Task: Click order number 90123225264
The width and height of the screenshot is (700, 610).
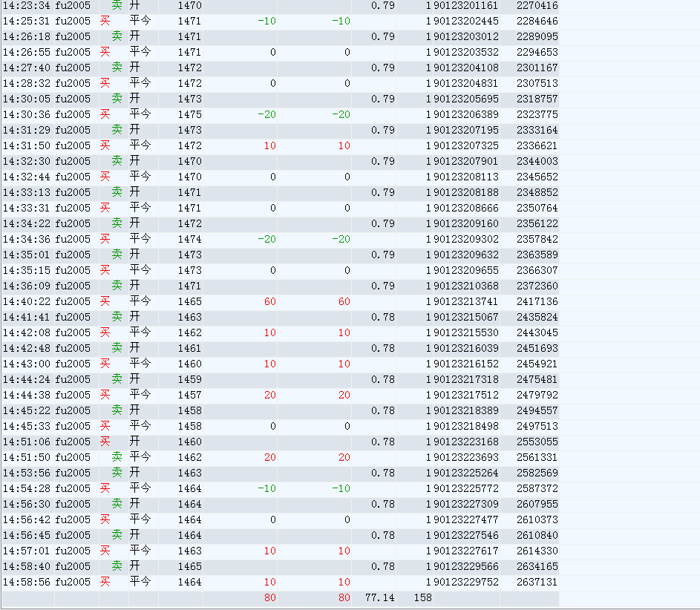Action: [x=466, y=474]
